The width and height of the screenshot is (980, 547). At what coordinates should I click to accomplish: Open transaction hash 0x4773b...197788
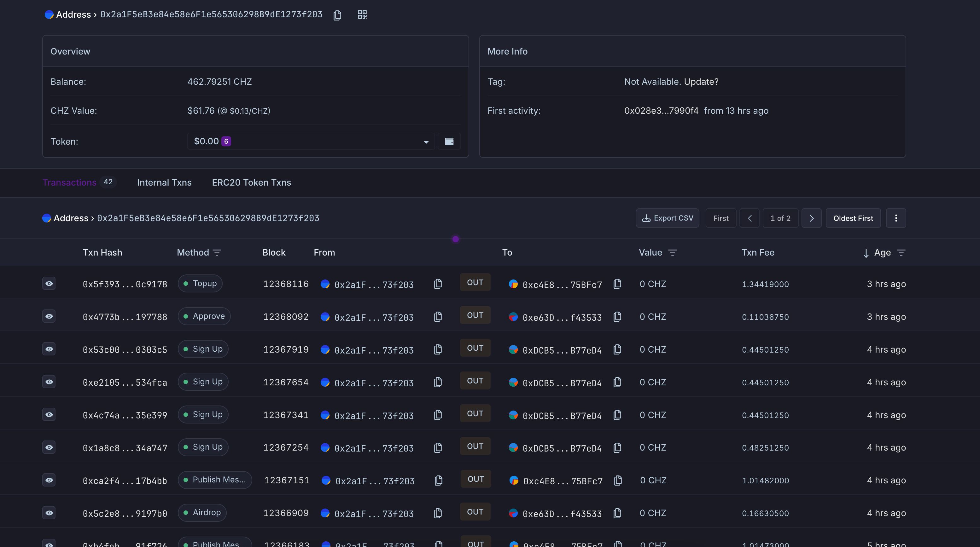click(x=125, y=317)
